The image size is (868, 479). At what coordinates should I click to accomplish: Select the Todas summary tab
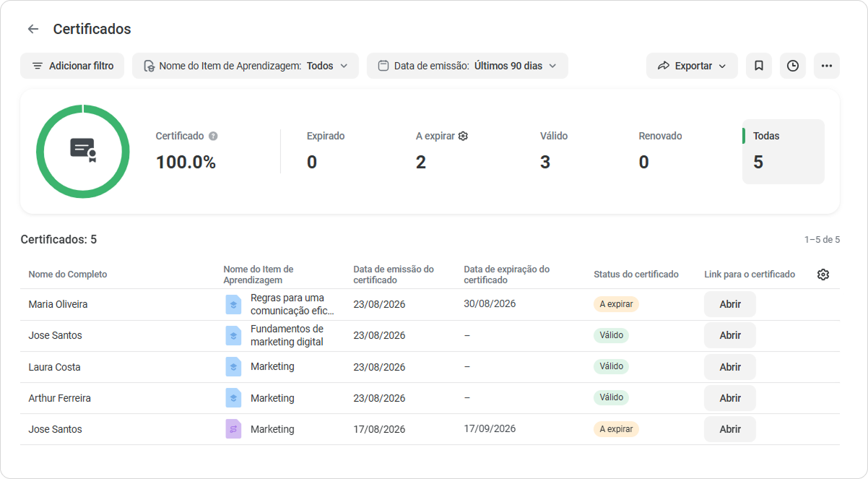point(784,152)
